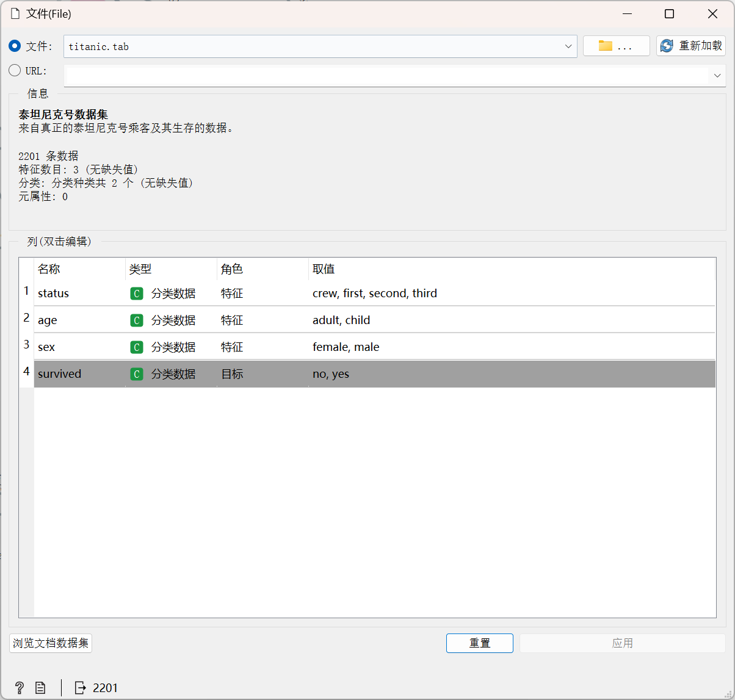Screen dimensions: 735x700
Task: Click row number 1 header
Action: click(26, 291)
